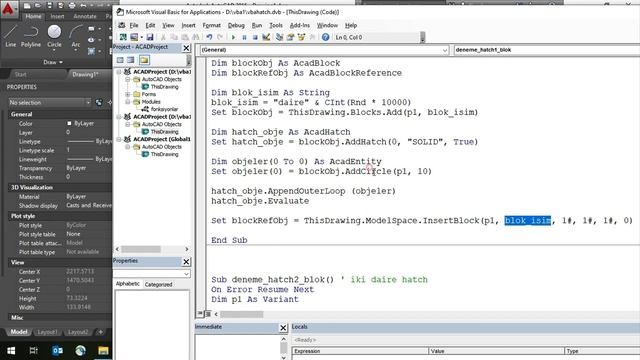The image size is (640, 360).
Task: Save the VBA project with the floppy icon
Action: [x=150, y=37]
